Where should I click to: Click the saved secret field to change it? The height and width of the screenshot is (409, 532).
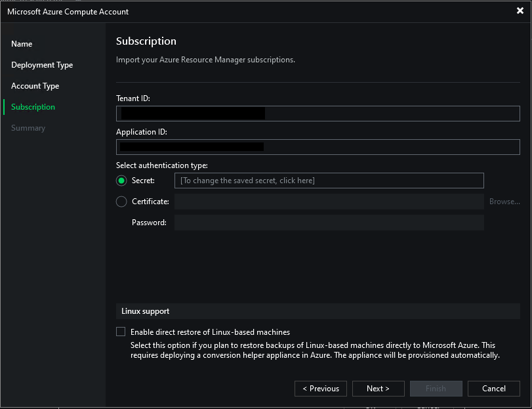329,181
